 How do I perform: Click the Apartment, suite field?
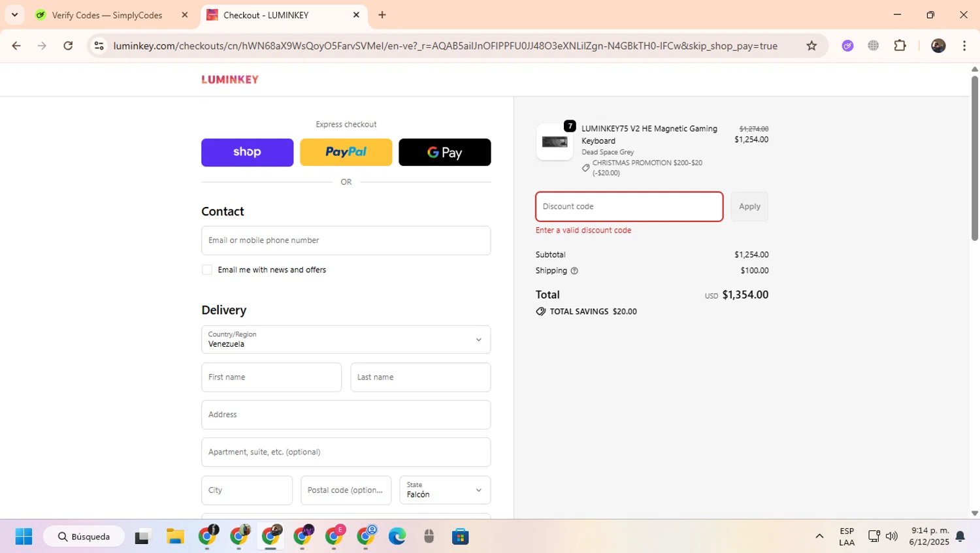click(346, 452)
